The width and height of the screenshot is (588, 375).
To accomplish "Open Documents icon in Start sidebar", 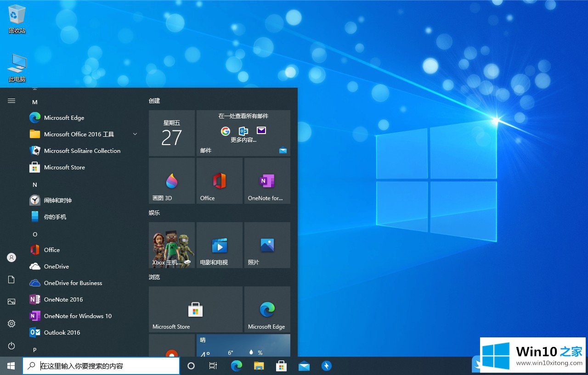I will [11, 280].
